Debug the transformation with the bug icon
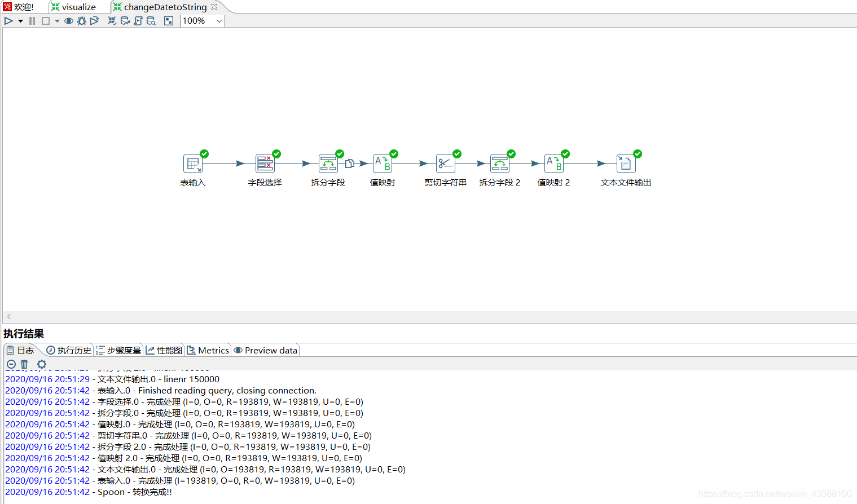This screenshot has width=857, height=504. click(x=82, y=21)
